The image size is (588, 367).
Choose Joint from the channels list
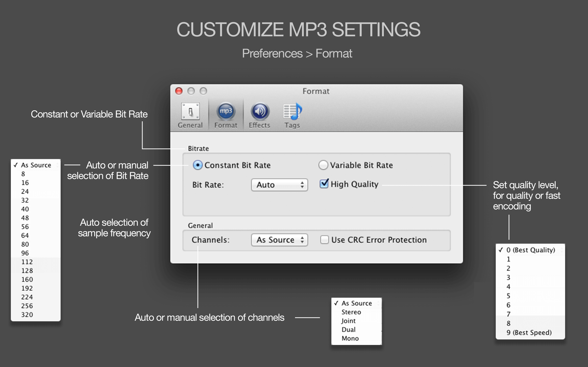[349, 321]
